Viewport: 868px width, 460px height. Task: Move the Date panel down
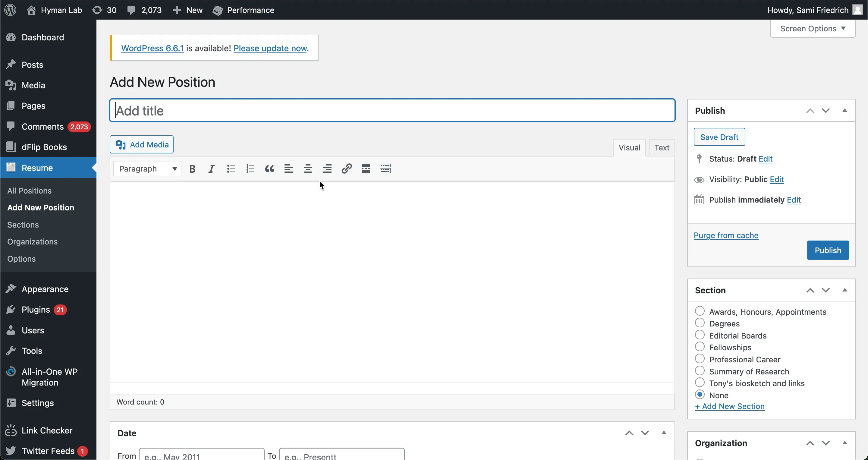tap(645, 433)
